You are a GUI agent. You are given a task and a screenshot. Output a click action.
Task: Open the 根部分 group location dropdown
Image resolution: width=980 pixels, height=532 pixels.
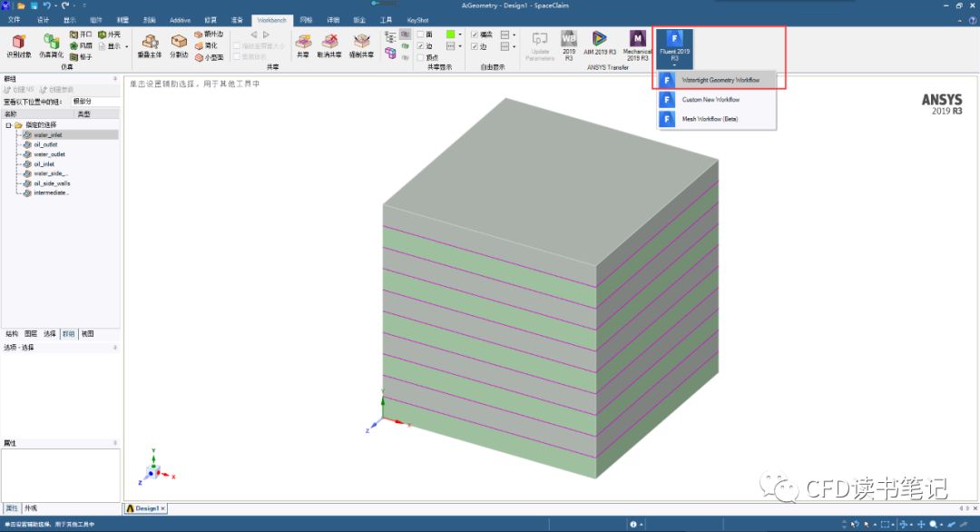click(x=95, y=102)
